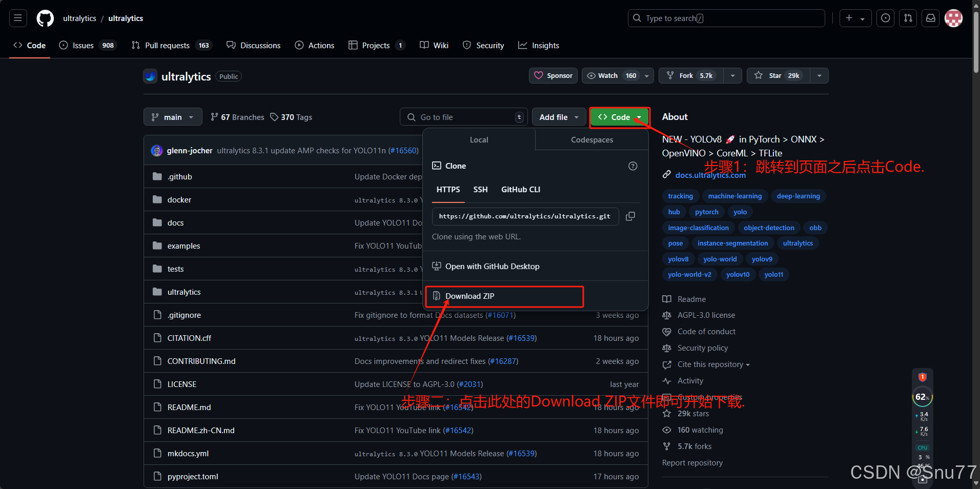
Task: Open the docs.ultralytics.com link
Action: click(x=710, y=175)
